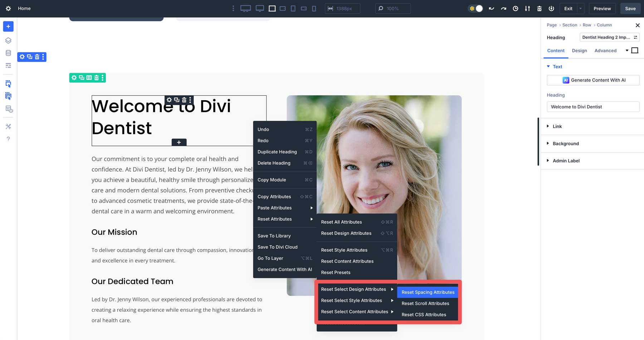This screenshot has width=644, height=340.
Task: Open editing History with the clock icon
Action: (x=516, y=8)
